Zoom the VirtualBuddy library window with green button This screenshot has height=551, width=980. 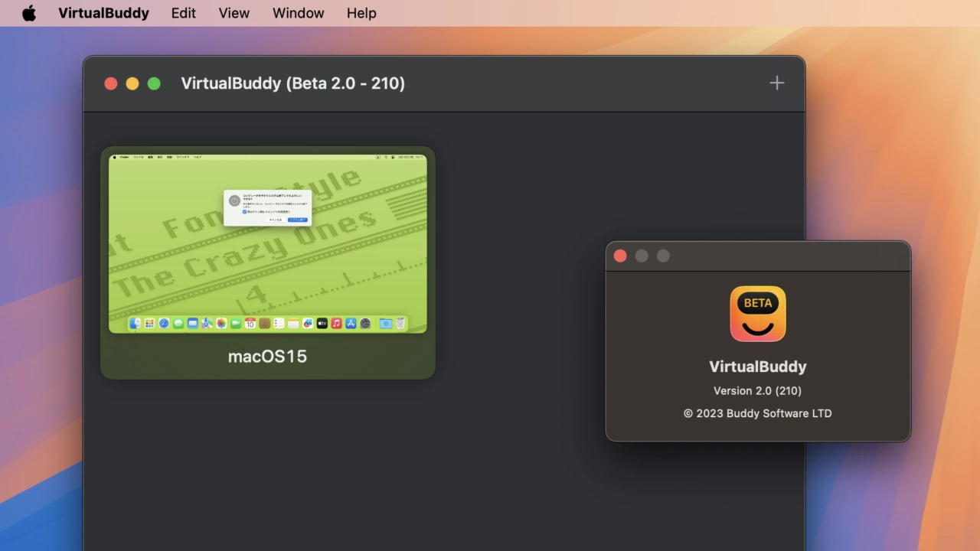pyautogui.click(x=154, y=83)
